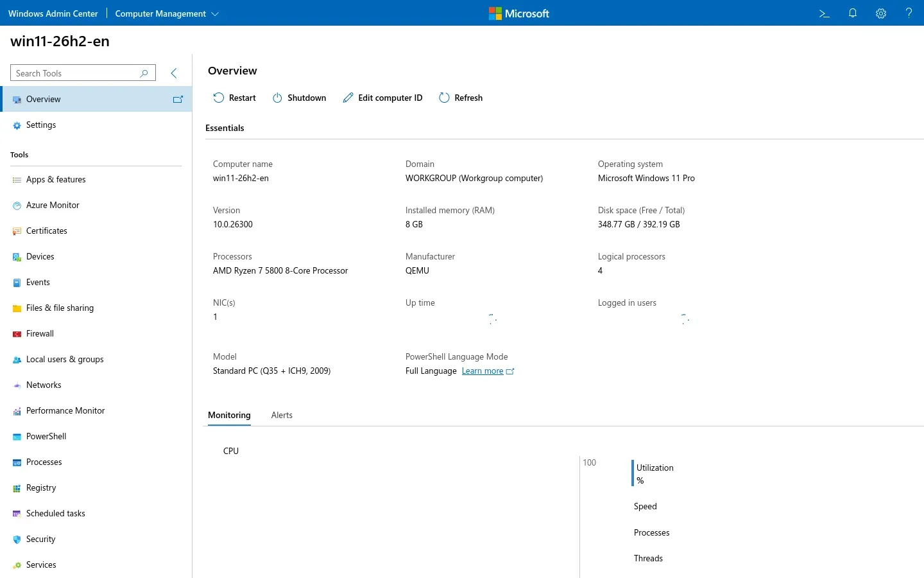
Task: Restart the computer
Action: [235, 98]
